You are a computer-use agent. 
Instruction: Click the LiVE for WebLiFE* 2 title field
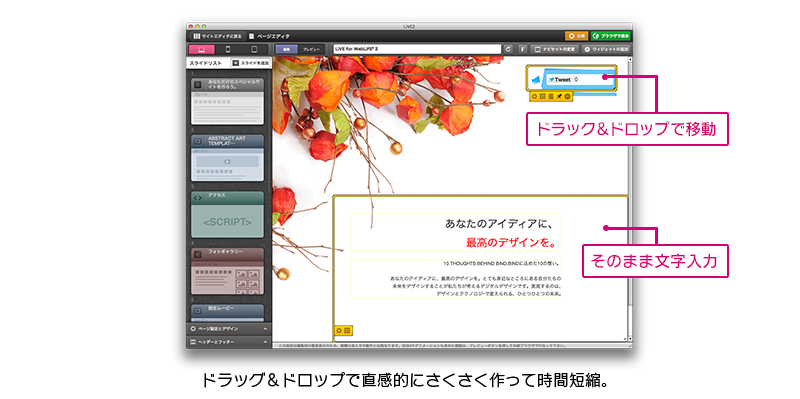point(417,49)
